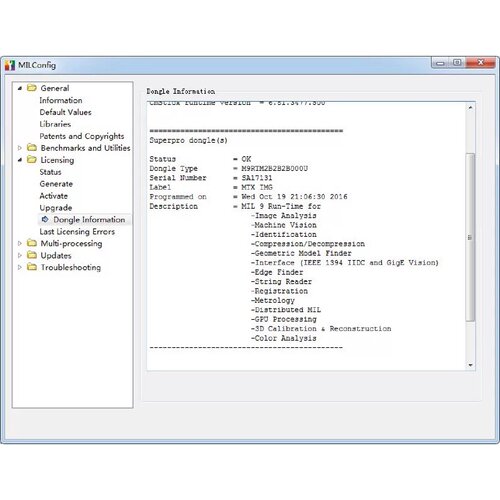Select the Licensing folder icon
The image size is (500, 500).
[x=32, y=160]
